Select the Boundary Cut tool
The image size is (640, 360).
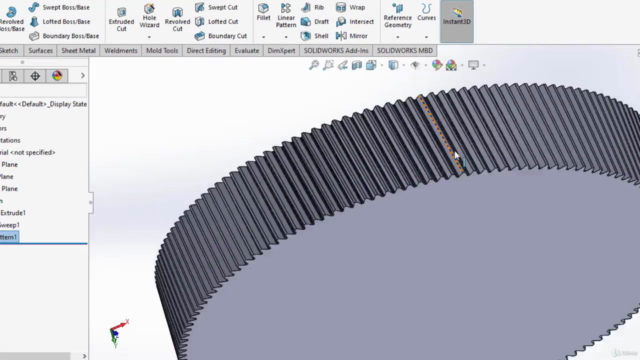[x=221, y=36]
